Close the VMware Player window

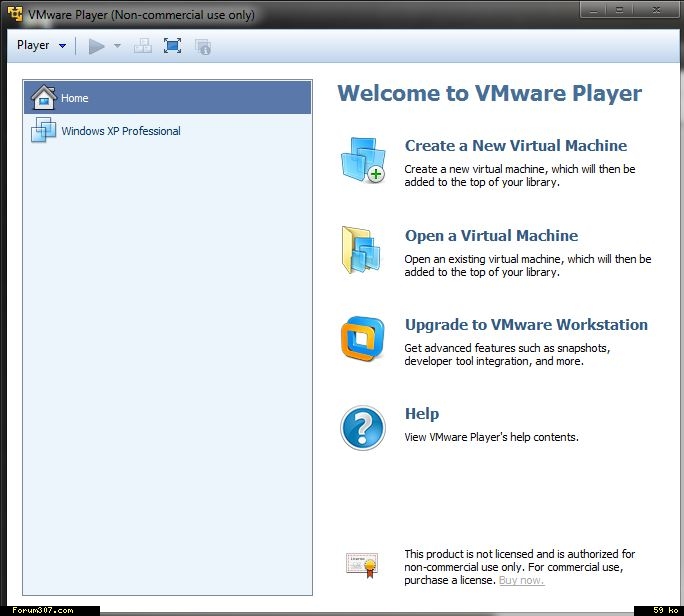(x=656, y=10)
